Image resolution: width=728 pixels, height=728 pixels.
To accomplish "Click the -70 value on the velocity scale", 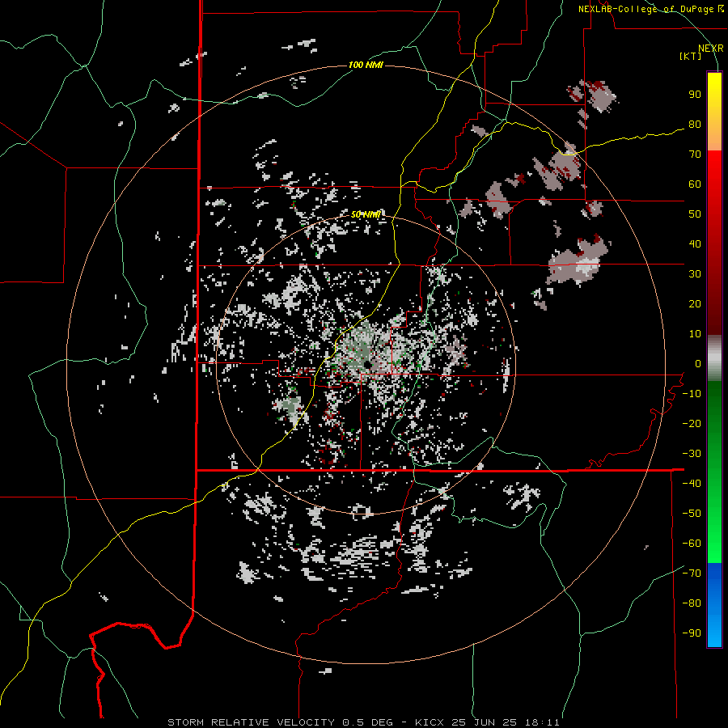I will (x=692, y=574).
